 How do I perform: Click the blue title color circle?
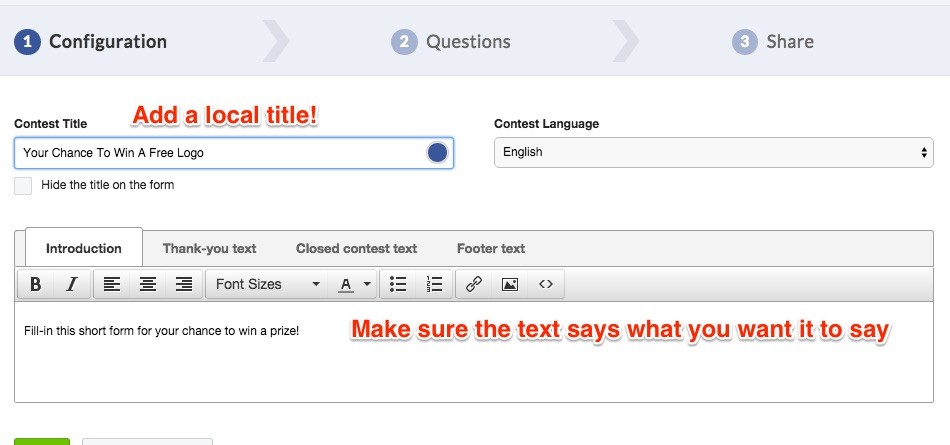coord(437,153)
